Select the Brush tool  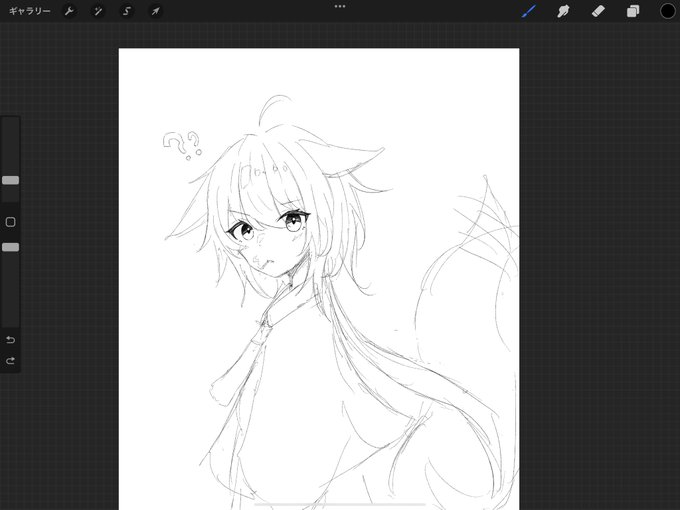529,11
